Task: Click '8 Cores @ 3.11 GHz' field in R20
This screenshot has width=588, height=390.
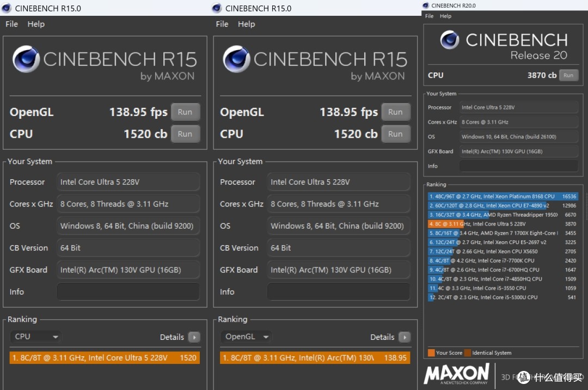Action: pos(519,122)
